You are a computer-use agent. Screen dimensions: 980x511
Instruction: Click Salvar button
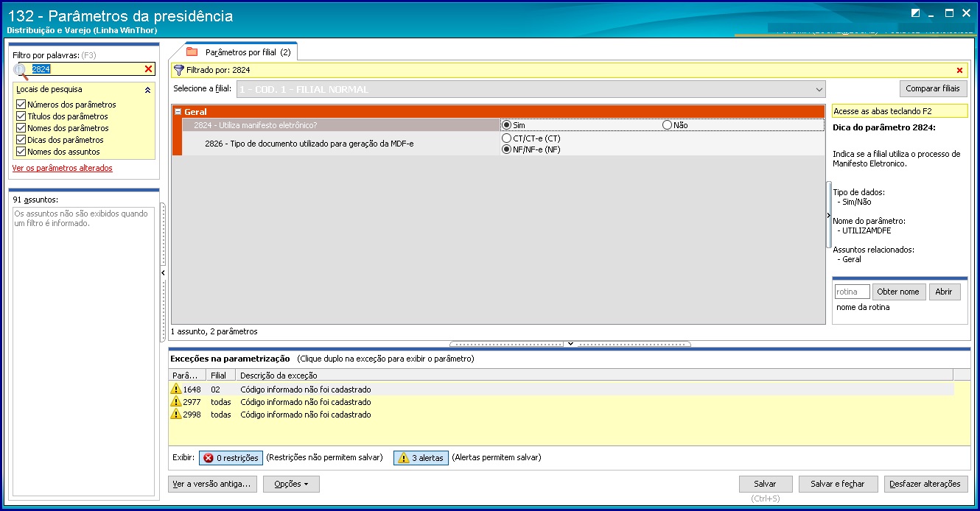[x=766, y=484]
